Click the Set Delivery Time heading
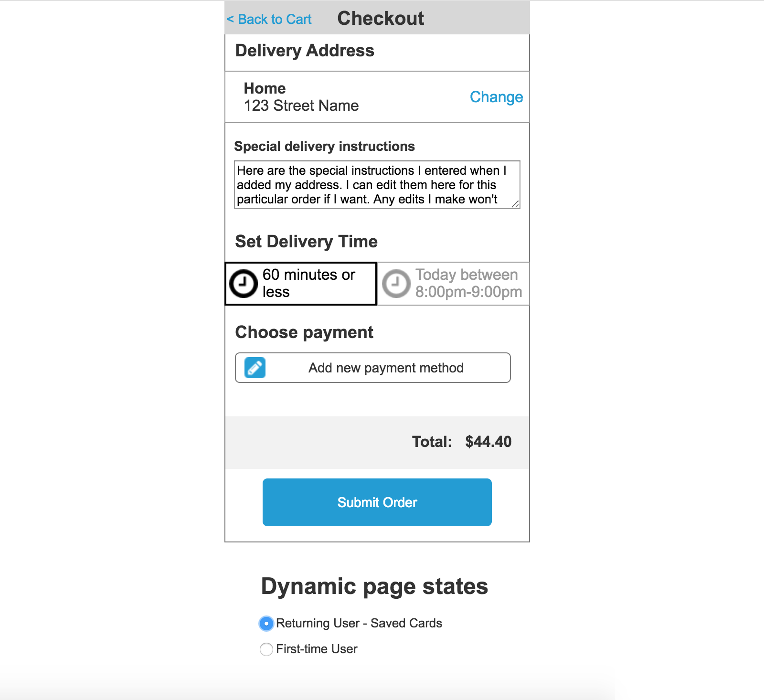764x700 pixels. coord(306,242)
